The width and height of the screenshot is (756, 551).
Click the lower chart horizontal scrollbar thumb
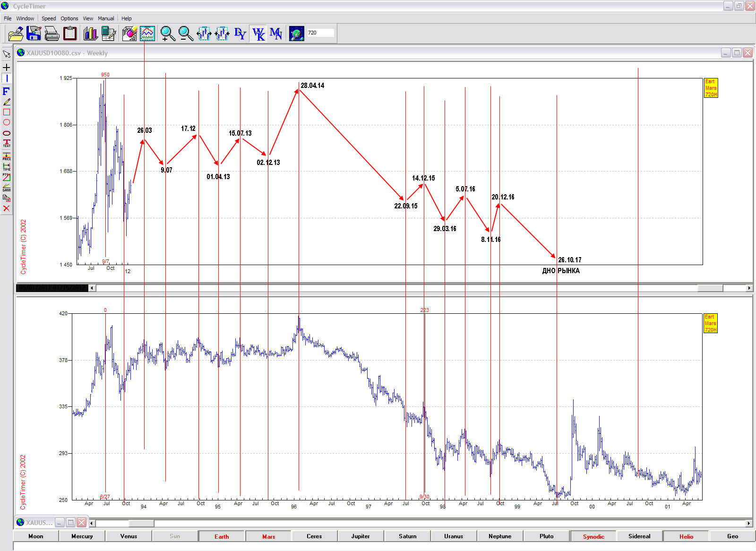pyautogui.click(x=141, y=523)
